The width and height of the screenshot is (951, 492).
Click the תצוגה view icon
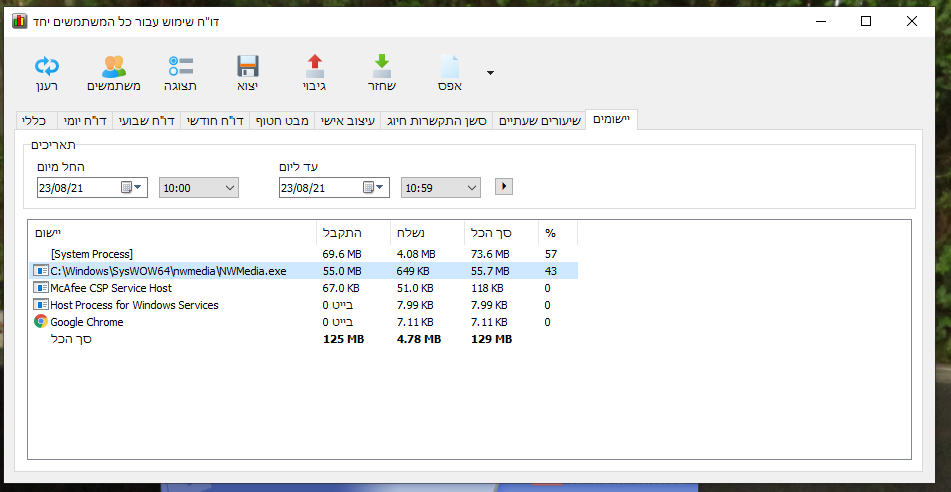(181, 66)
